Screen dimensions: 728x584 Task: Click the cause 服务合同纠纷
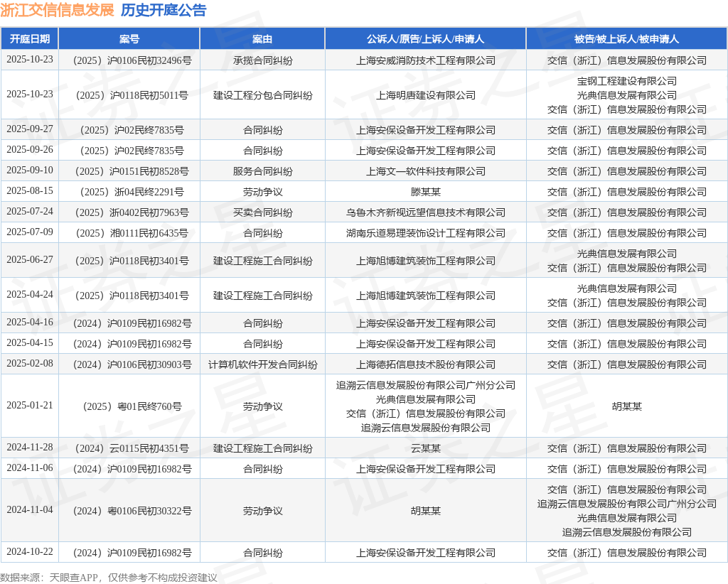[x=263, y=171]
